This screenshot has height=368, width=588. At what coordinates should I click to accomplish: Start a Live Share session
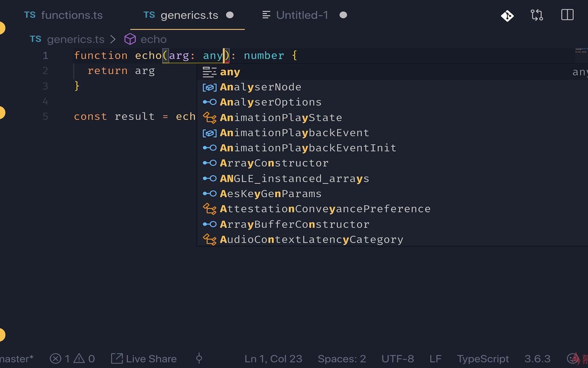[x=144, y=359]
